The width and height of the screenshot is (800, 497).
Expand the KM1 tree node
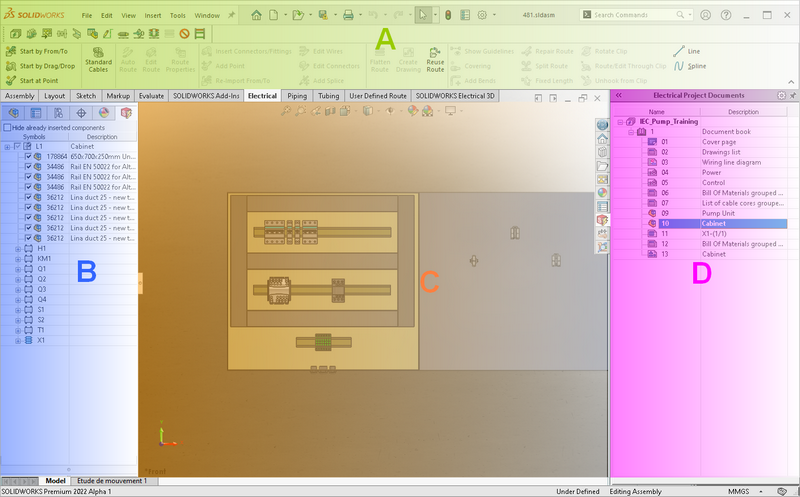pos(17,259)
